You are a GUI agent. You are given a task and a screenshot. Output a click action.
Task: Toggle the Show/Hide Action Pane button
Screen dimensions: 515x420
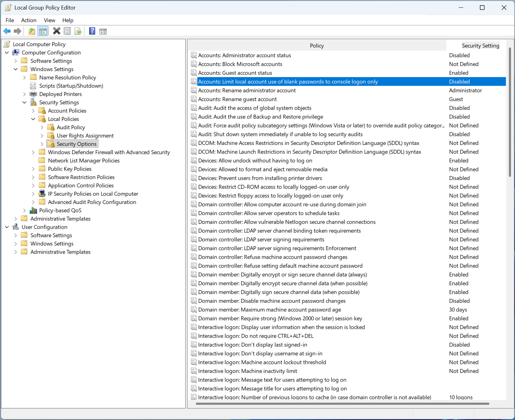pyautogui.click(x=103, y=31)
